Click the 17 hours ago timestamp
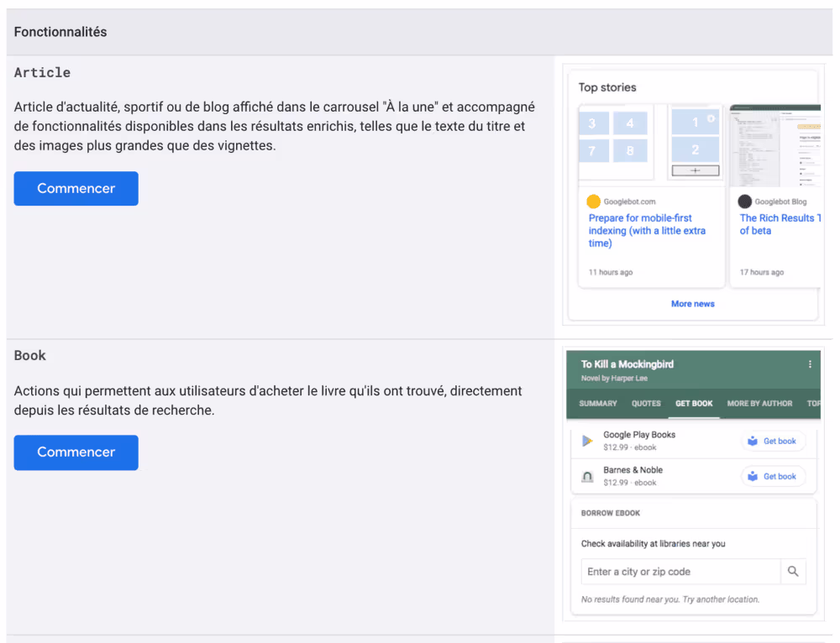 click(x=762, y=272)
